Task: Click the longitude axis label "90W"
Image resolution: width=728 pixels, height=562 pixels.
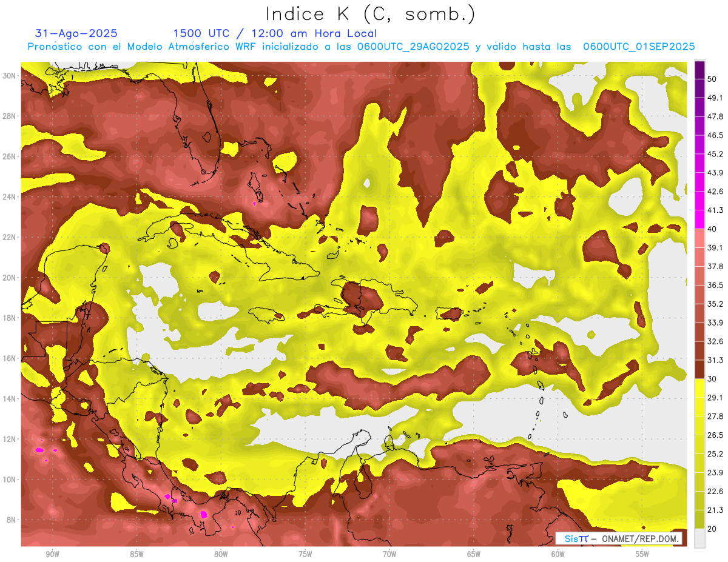Action: click(52, 555)
